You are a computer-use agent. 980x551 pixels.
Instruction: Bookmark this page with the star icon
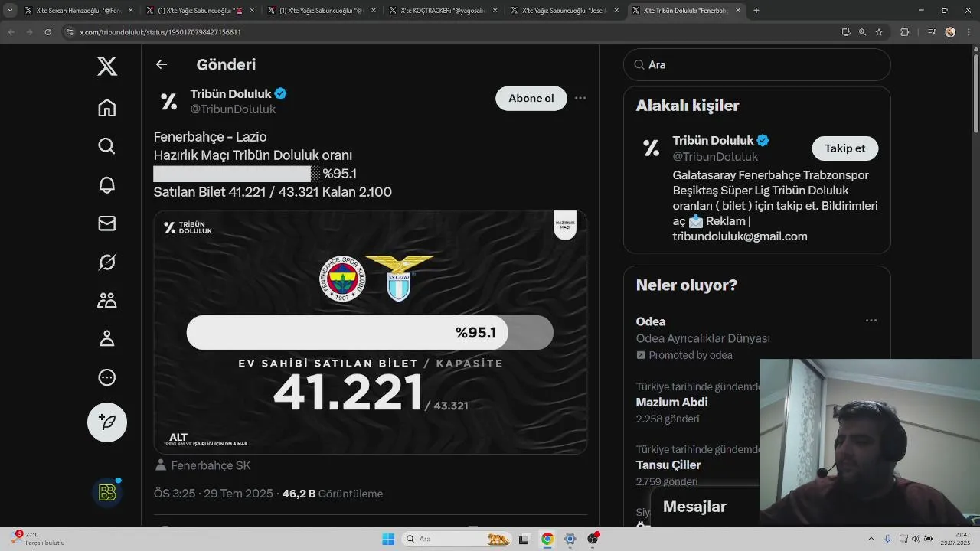(879, 32)
